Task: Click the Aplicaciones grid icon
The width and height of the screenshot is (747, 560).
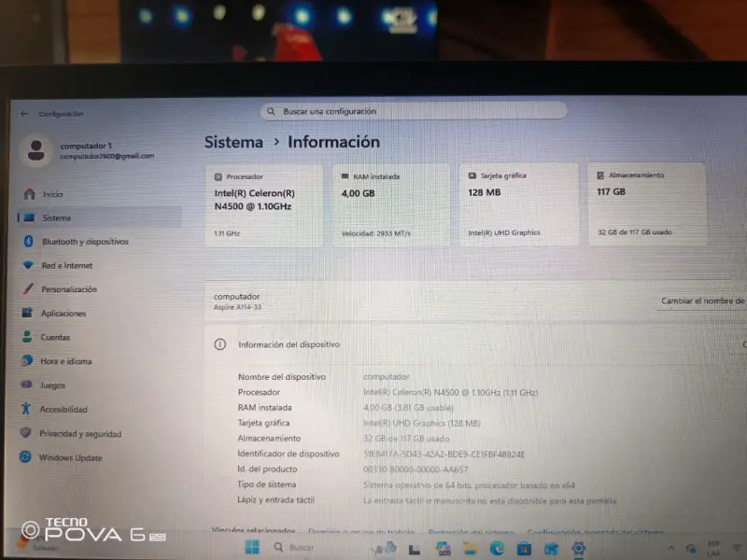Action: (27, 313)
